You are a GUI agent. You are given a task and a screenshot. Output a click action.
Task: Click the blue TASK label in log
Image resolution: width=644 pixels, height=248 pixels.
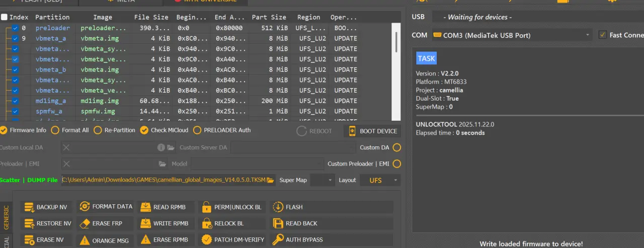[426, 58]
